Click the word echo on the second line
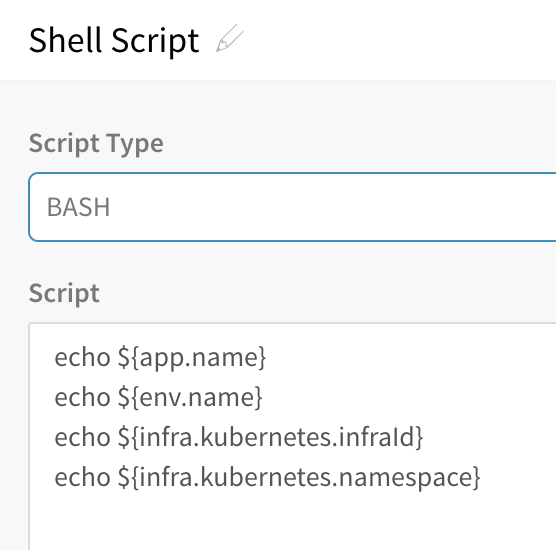Viewport: 556px width, 550px height. [82, 397]
